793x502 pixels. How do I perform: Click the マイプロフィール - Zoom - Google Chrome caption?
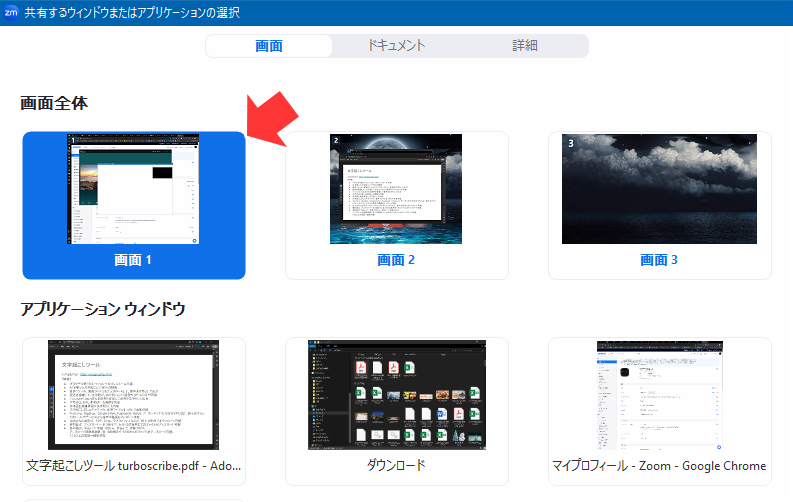[x=659, y=466]
